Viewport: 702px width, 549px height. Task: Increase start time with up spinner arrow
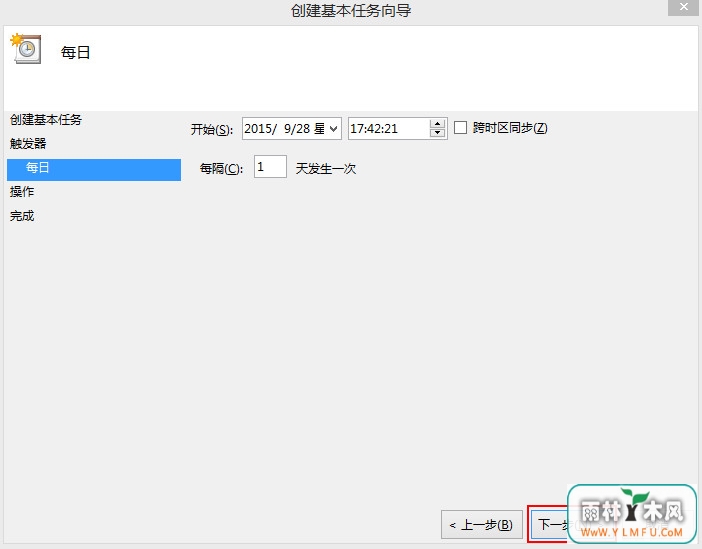tap(437, 124)
